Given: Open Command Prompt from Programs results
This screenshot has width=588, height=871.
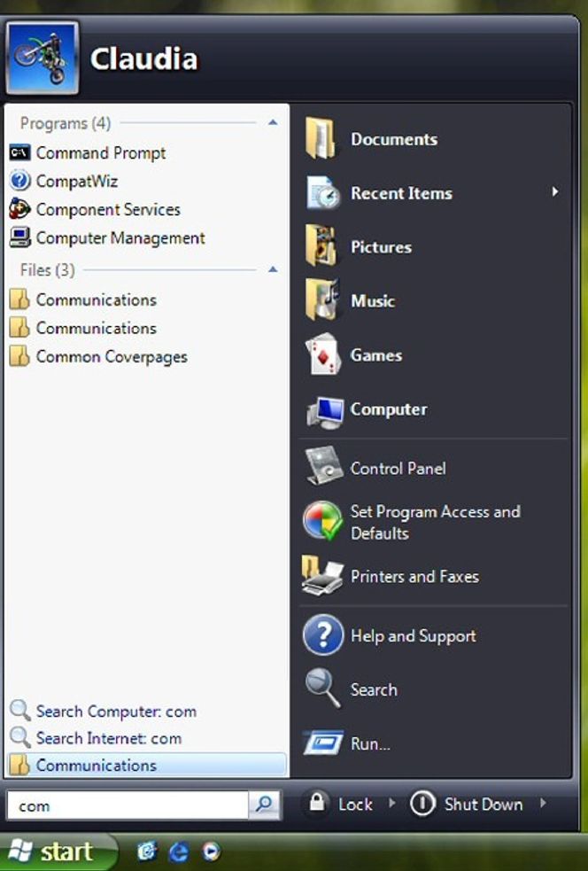Looking at the screenshot, I should point(88,152).
